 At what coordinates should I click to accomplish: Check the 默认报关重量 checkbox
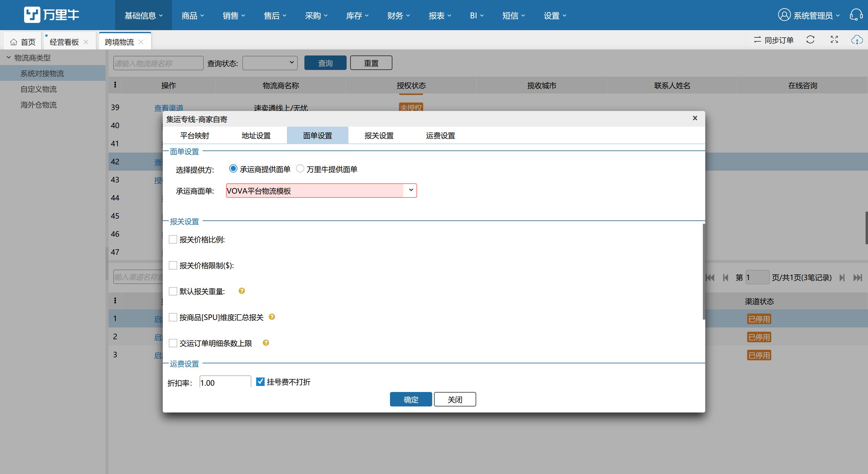(x=173, y=291)
